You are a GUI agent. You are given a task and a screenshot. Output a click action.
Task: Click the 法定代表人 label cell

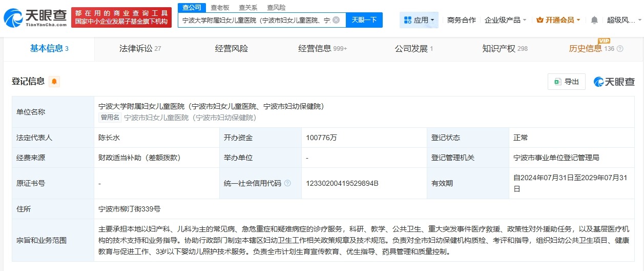pyautogui.click(x=53, y=138)
